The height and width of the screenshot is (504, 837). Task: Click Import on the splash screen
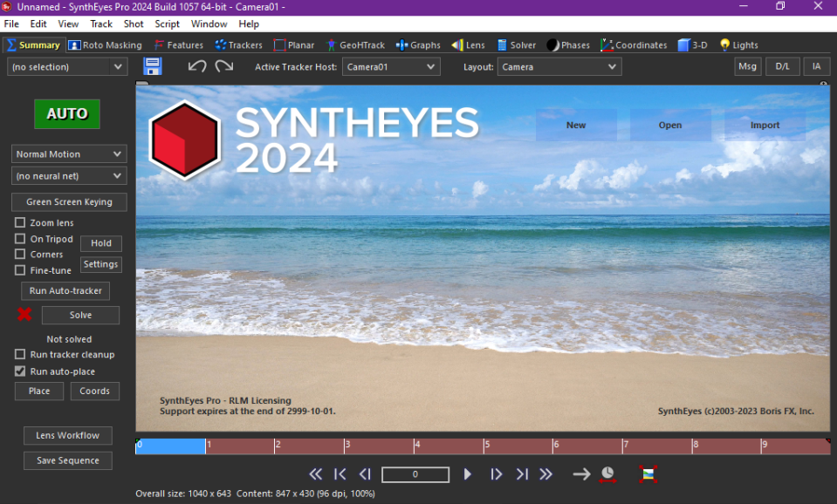pos(765,125)
